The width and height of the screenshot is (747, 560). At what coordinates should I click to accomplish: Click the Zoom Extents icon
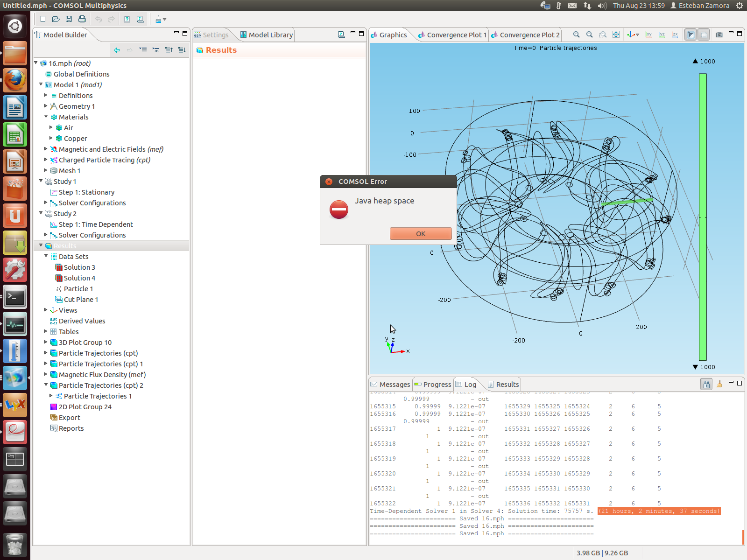coord(616,35)
